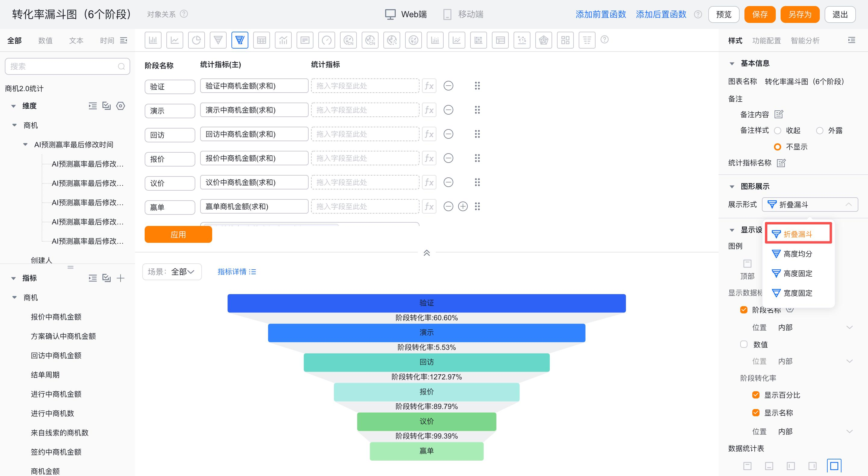
Task: Switch to the 智能分析 tab
Action: 805,40
